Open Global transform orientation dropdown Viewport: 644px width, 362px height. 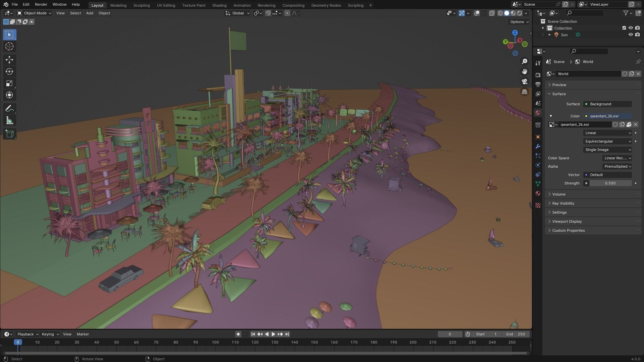(238, 13)
